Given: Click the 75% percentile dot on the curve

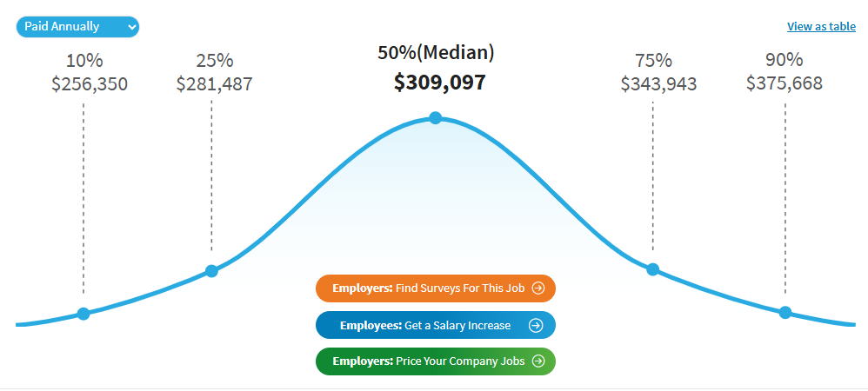Looking at the screenshot, I should tap(653, 269).
